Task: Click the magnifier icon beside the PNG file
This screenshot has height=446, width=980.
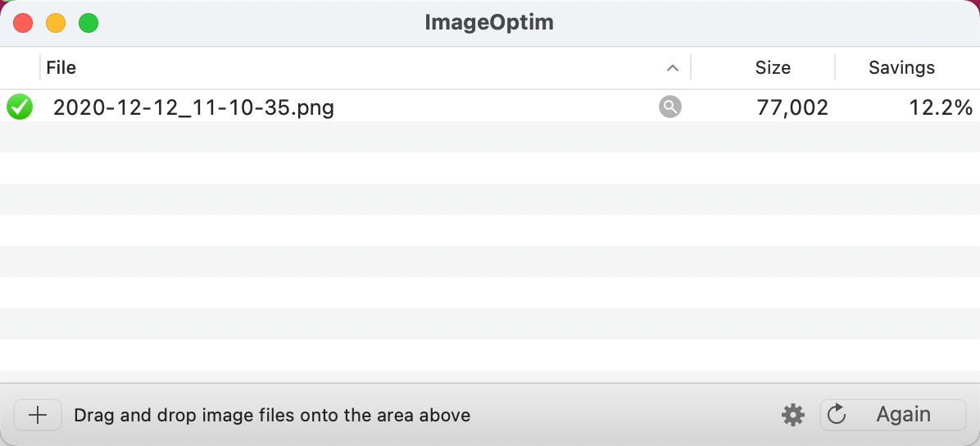Action: point(670,107)
